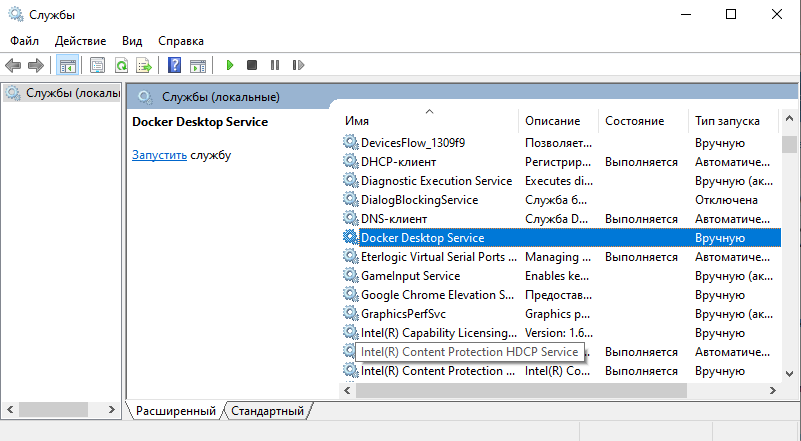Screen dimensions: 801x441
Task: Select the DHCP-клиент service row
Action: [x=398, y=162]
